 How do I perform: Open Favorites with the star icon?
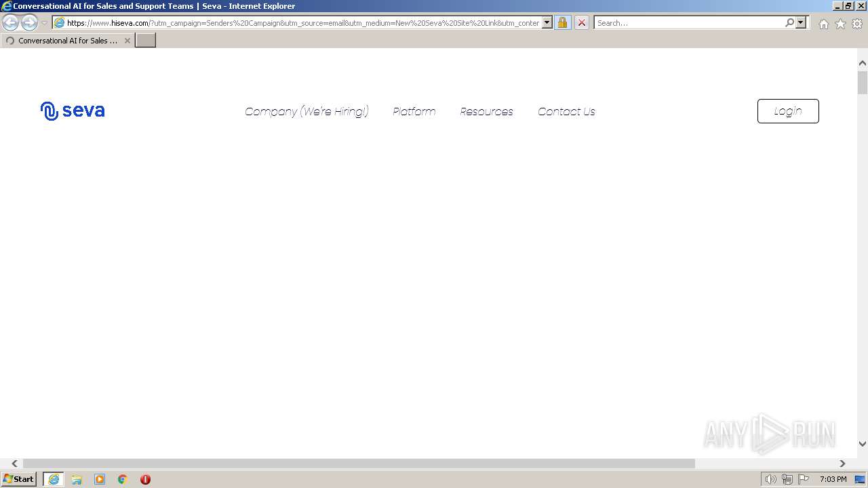(840, 24)
